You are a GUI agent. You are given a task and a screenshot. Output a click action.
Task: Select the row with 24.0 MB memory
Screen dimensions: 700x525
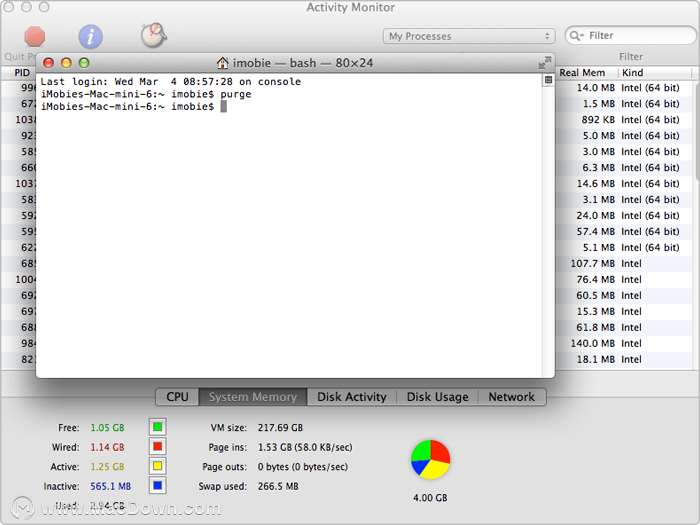[625, 216]
